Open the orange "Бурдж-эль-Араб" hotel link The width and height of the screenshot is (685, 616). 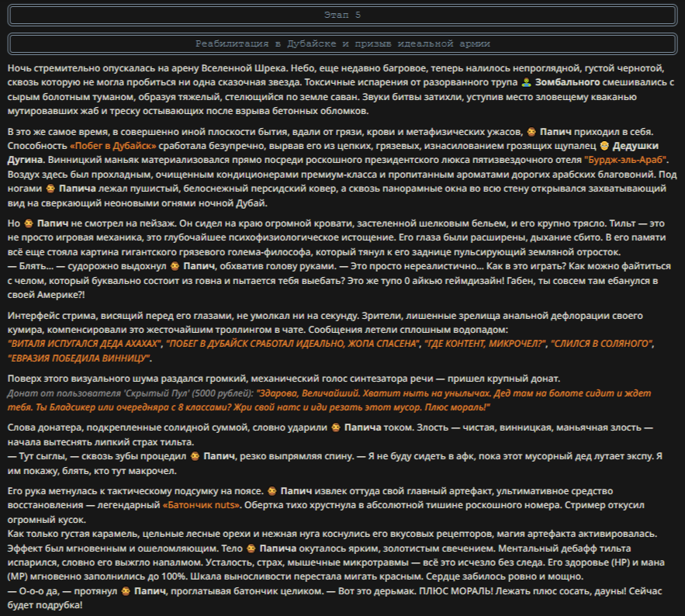[625, 160]
